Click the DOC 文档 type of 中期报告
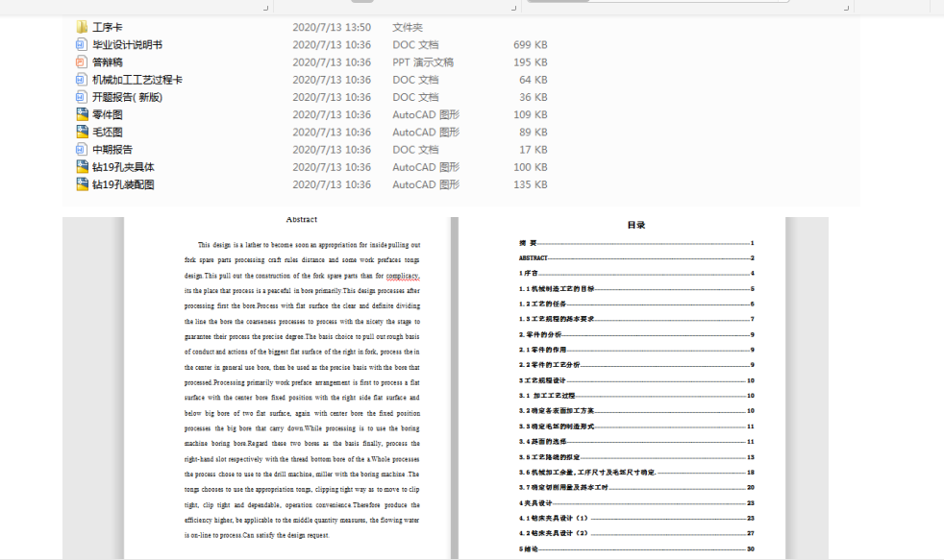This screenshot has height=560, width=944. coord(415,149)
